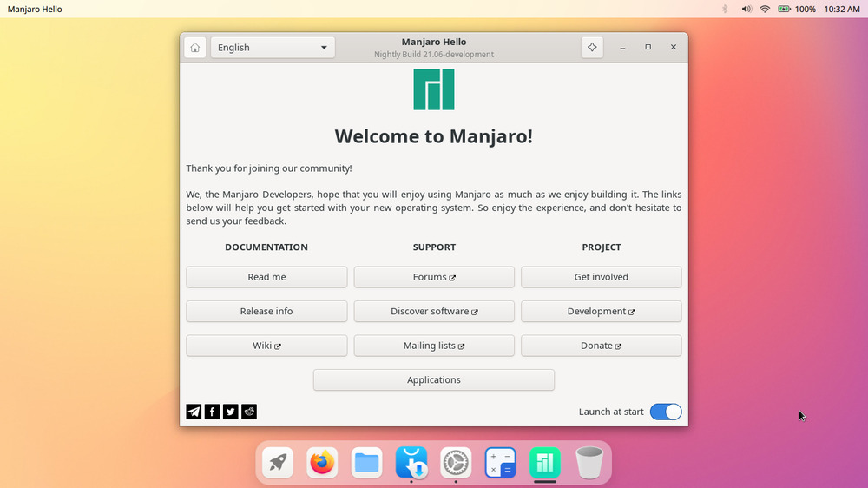Open the Telegram social icon

coord(194,412)
